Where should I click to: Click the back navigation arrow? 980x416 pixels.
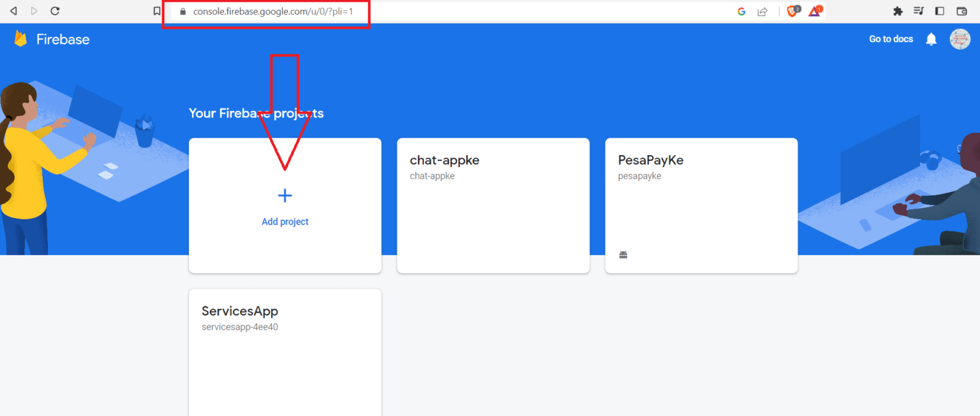click(13, 11)
